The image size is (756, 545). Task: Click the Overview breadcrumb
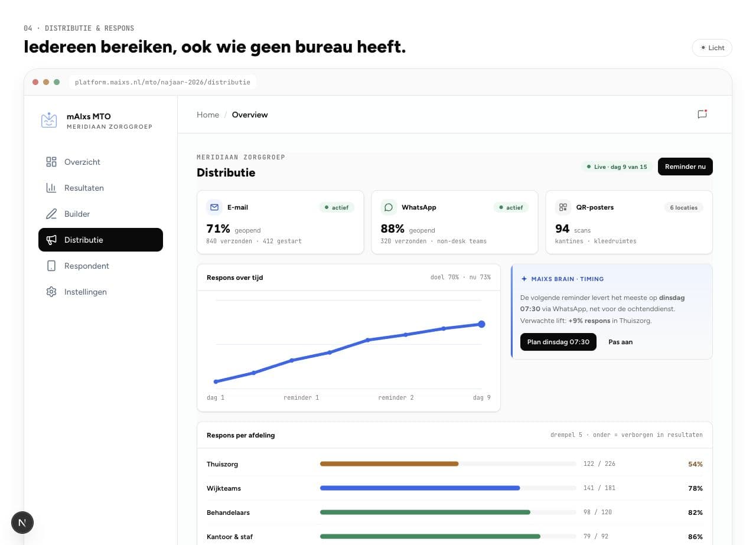[250, 115]
